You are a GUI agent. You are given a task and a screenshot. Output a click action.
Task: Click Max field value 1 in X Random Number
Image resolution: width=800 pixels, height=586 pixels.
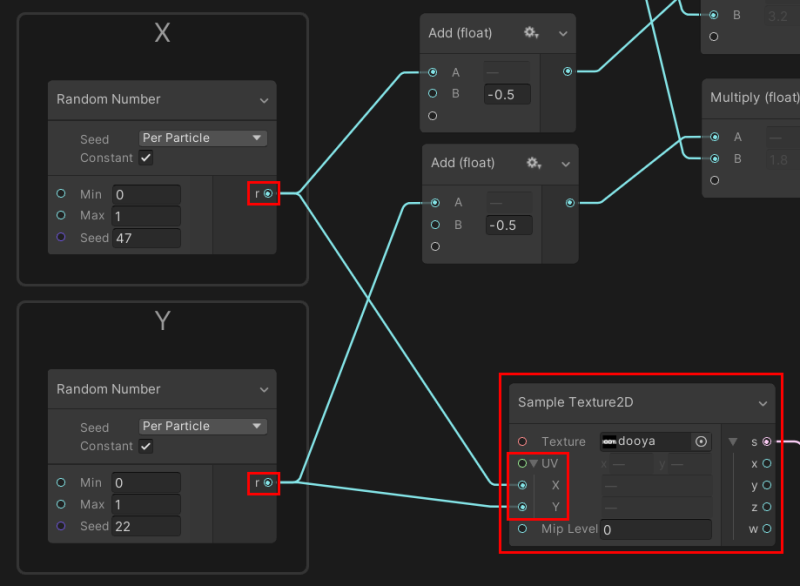pyautogui.click(x=146, y=216)
